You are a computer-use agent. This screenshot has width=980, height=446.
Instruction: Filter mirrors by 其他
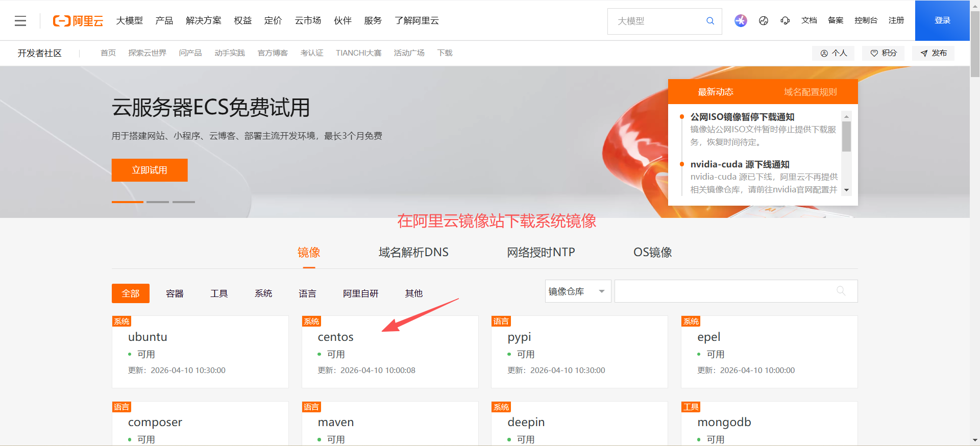click(x=414, y=293)
